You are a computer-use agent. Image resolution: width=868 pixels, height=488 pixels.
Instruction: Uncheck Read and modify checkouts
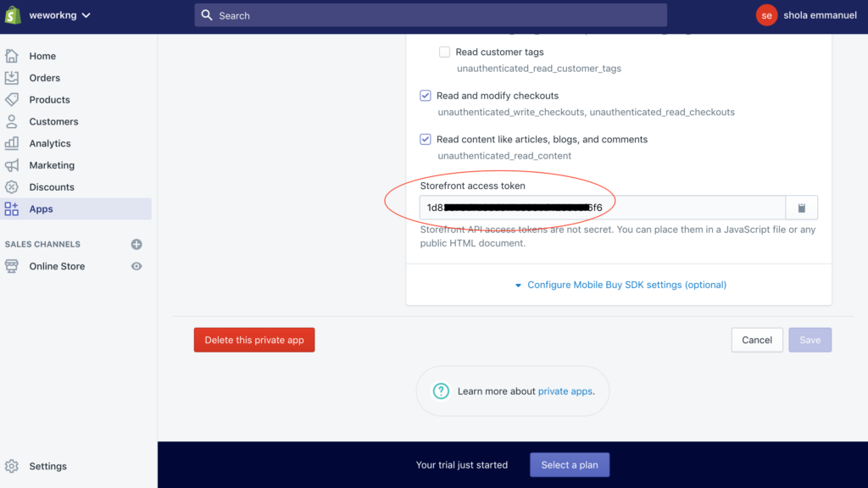click(426, 96)
